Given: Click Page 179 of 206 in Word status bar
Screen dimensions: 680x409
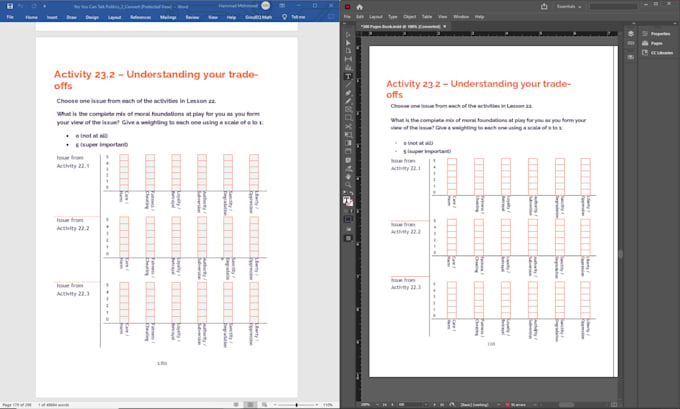Looking at the screenshot, I should 16,405.
